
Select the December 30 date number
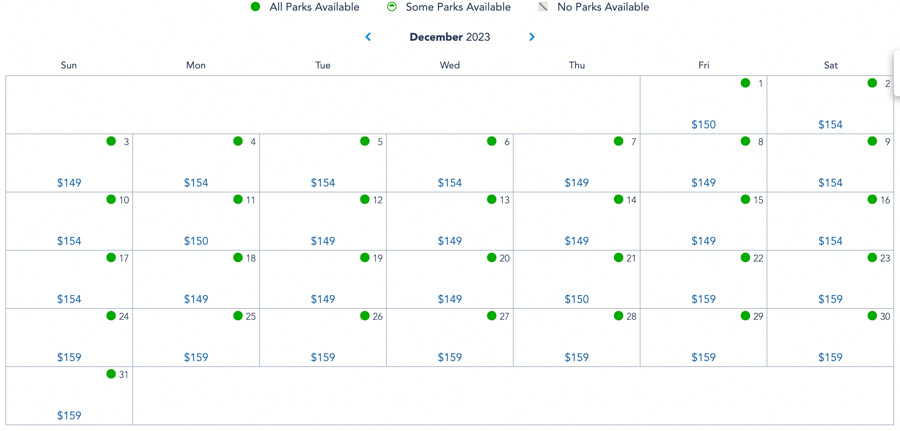click(885, 317)
